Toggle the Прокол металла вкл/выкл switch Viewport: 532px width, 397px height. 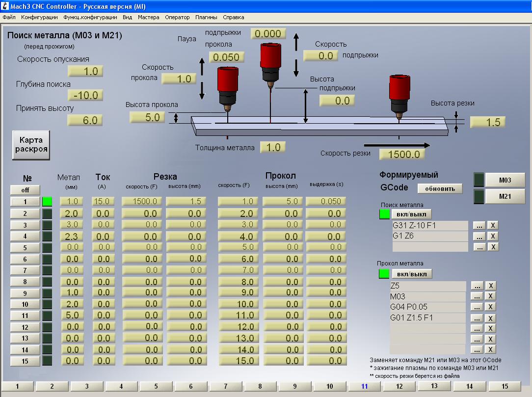click(x=411, y=274)
